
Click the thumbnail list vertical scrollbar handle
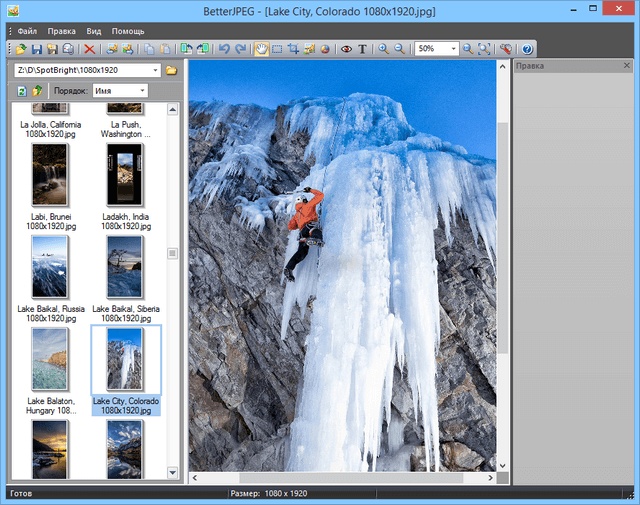[171, 253]
